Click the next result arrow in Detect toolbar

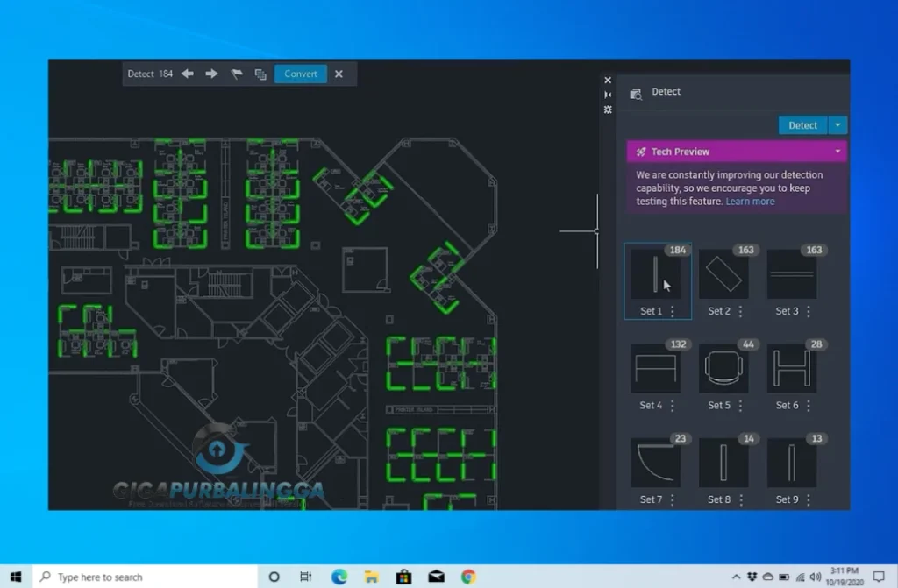tap(211, 74)
